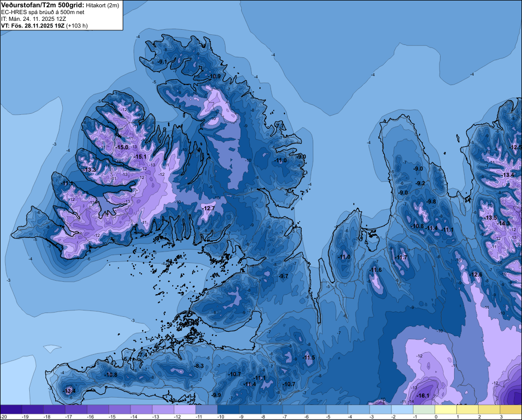Image resolution: width=522 pixels, height=420 pixels.
Task: Click the -8.3 temperature label
Action: [x=199, y=366]
